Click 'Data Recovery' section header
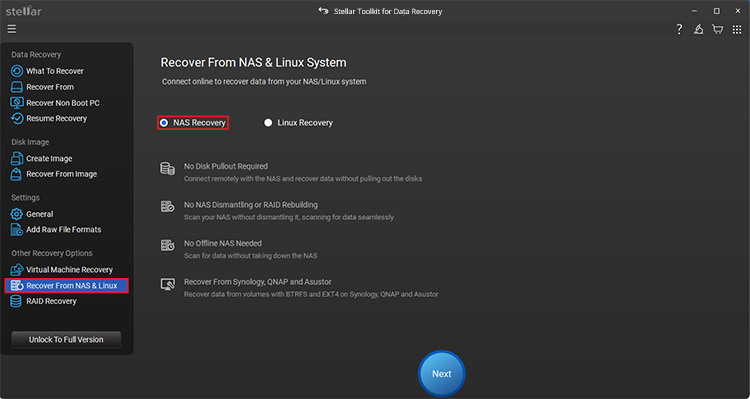 pos(36,55)
